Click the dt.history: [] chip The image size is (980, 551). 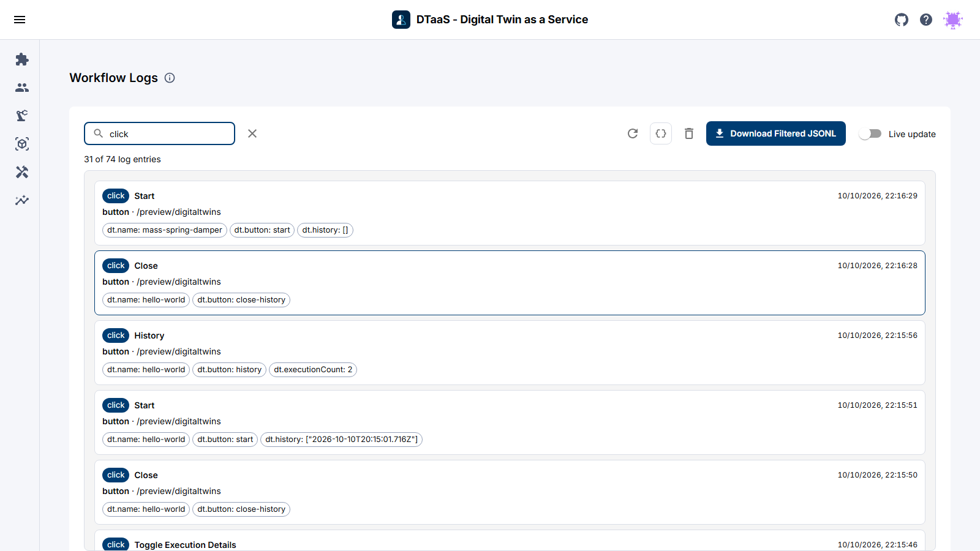325,230
